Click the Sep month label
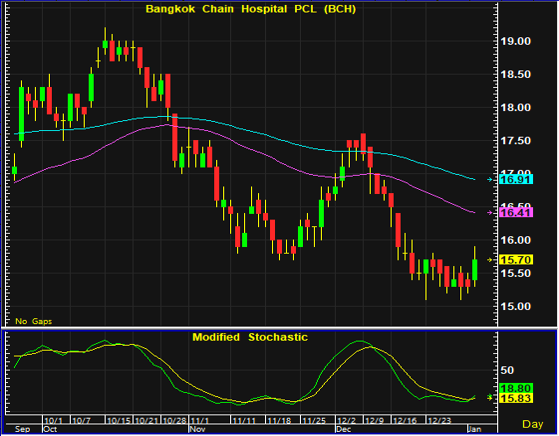The image size is (559, 436). tap(22, 429)
